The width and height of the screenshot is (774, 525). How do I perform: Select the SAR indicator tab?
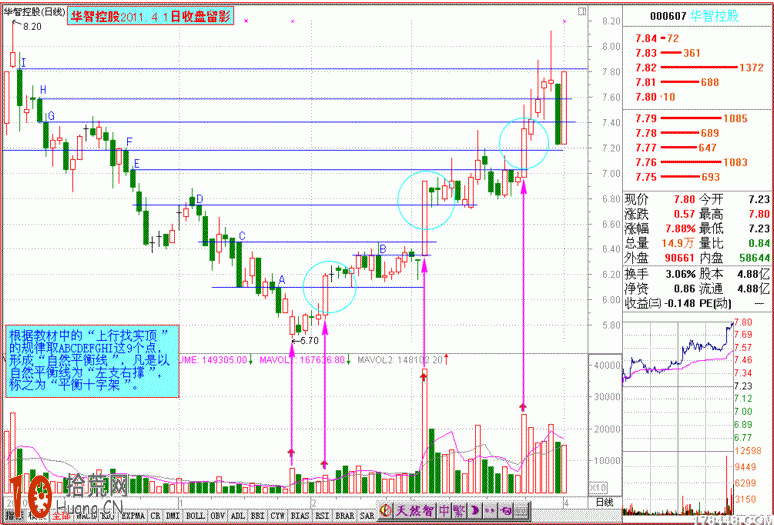pos(367,516)
